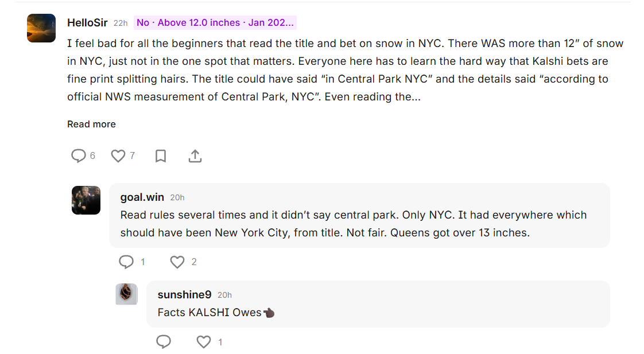Toggle like on goal.win's reply
644x354 pixels.
click(177, 262)
